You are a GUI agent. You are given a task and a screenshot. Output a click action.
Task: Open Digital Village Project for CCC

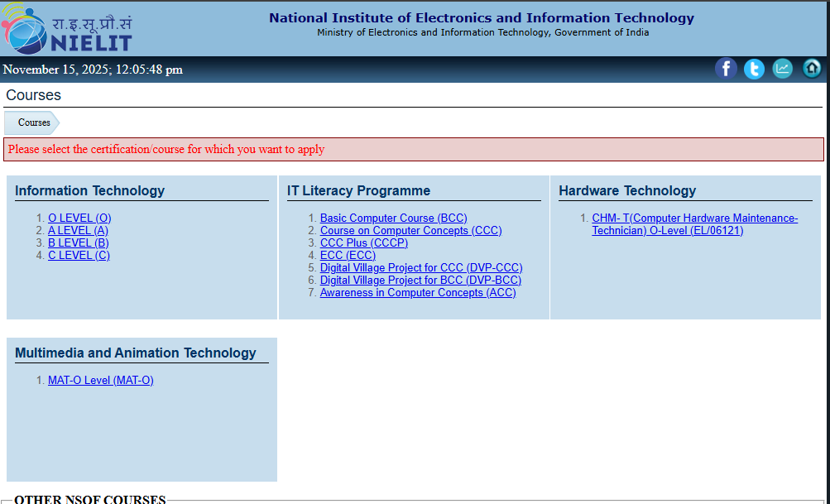click(x=421, y=268)
